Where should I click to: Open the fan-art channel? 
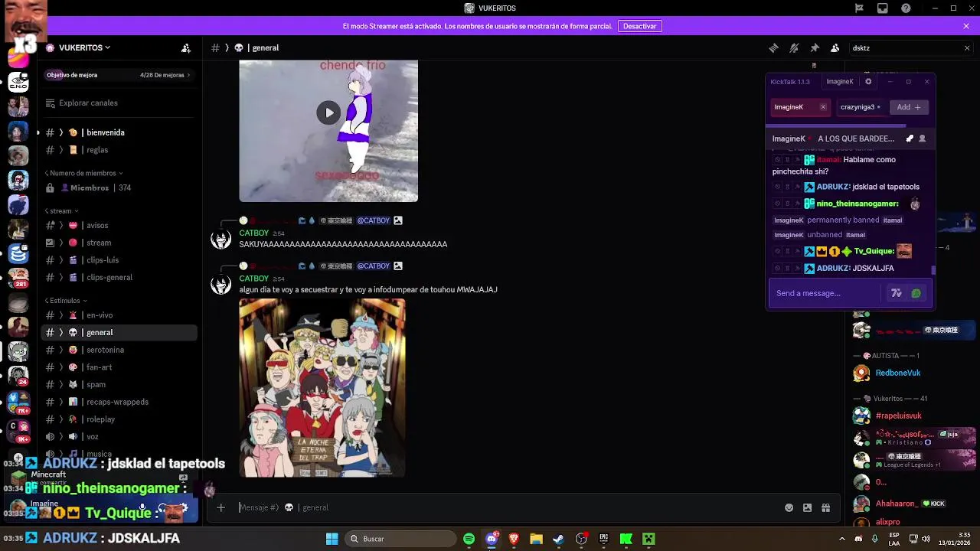tap(119, 367)
